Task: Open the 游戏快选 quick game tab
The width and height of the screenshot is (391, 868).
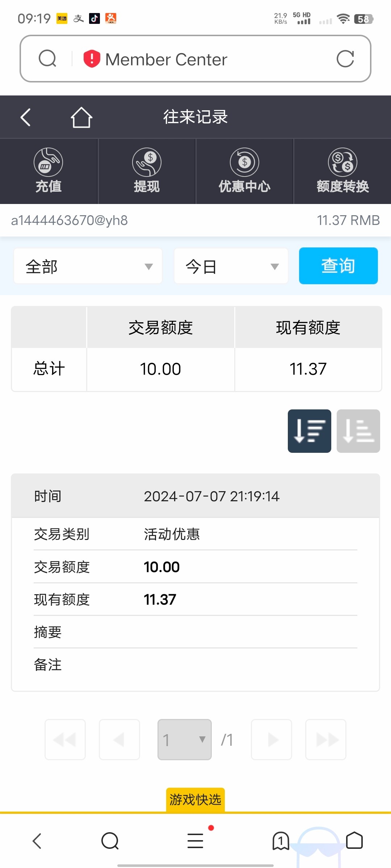Action: (x=195, y=800)
